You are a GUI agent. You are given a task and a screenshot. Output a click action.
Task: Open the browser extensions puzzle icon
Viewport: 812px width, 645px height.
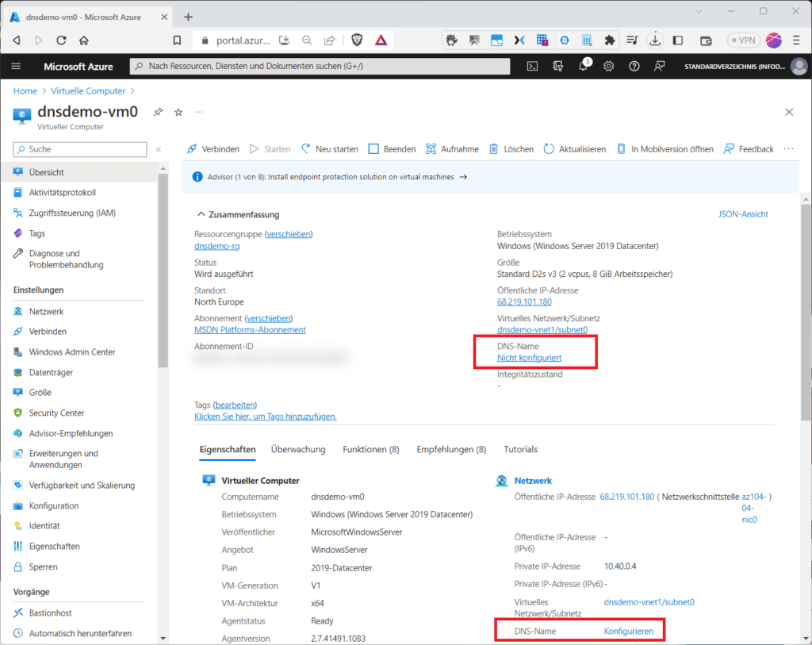click(610, 40)
